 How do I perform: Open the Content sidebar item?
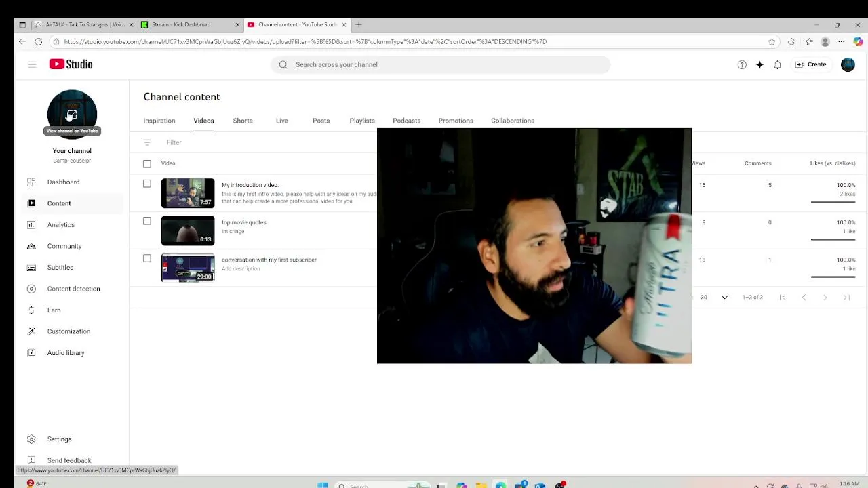pyautogui.click(x=72, y=203)
